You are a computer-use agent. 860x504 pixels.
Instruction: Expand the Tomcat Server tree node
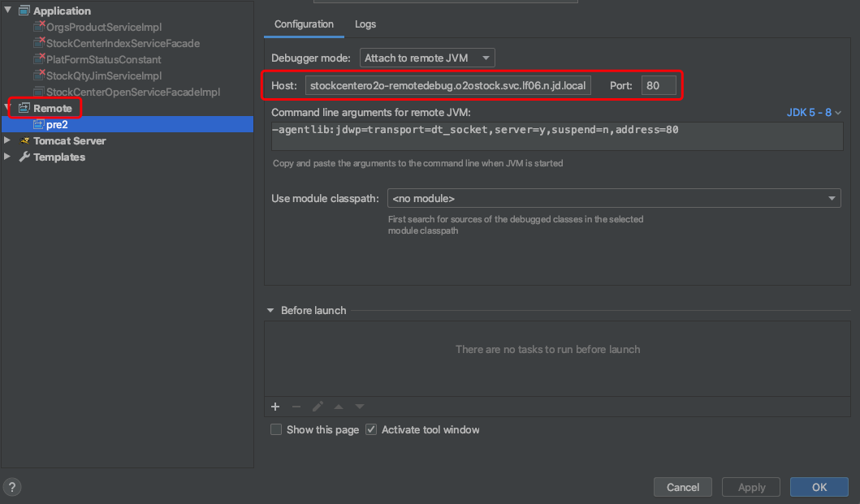(8, 140)
